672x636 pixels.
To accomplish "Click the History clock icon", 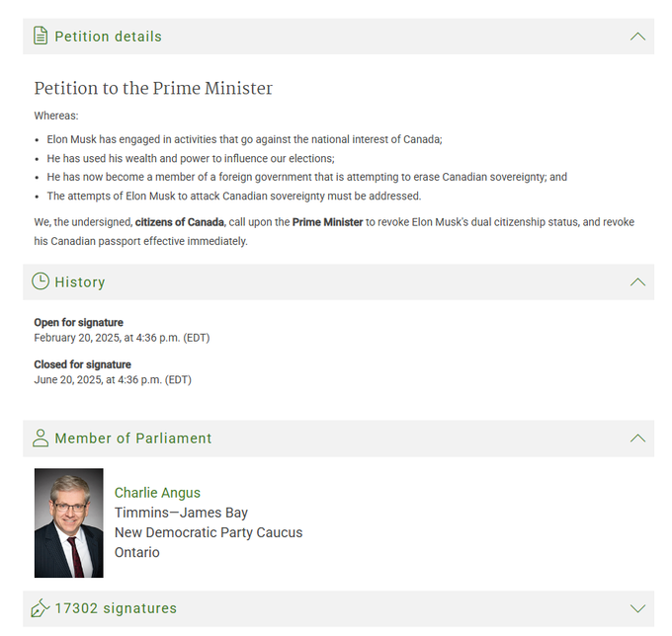I will 41,281.
